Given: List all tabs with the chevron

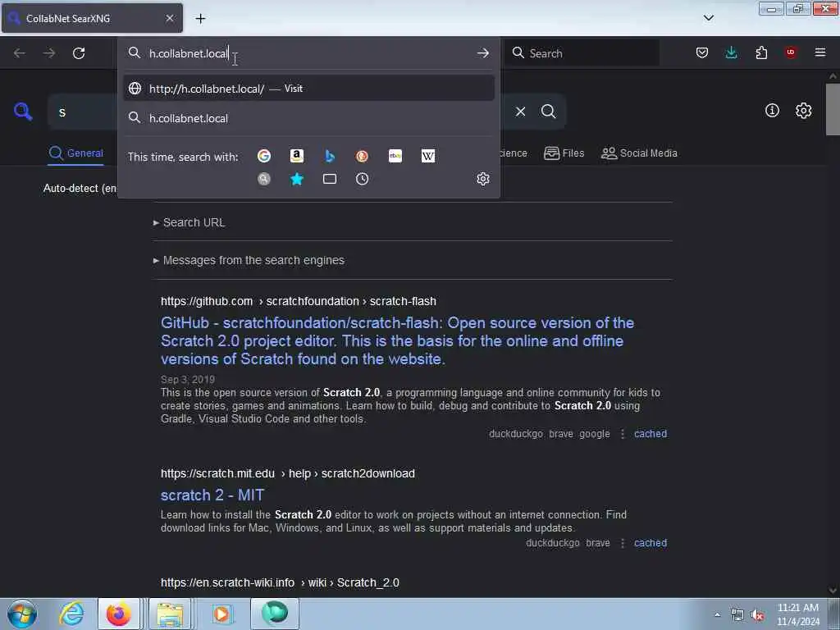Looking at the screenshot, I should click(709, 18).
